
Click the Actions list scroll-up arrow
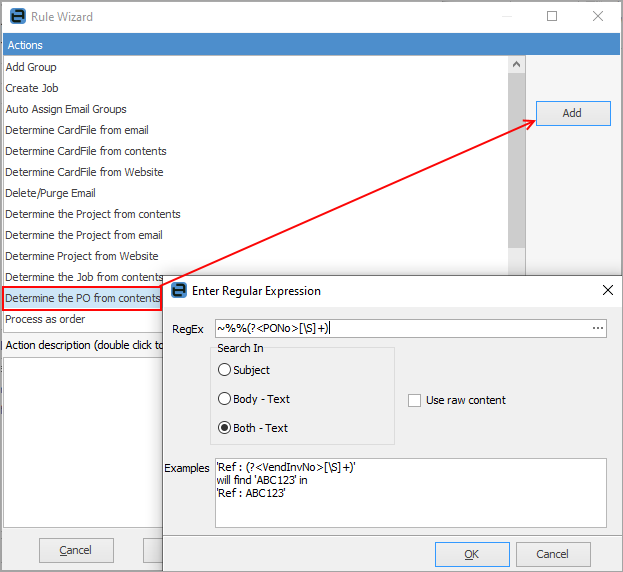[516, 64]
